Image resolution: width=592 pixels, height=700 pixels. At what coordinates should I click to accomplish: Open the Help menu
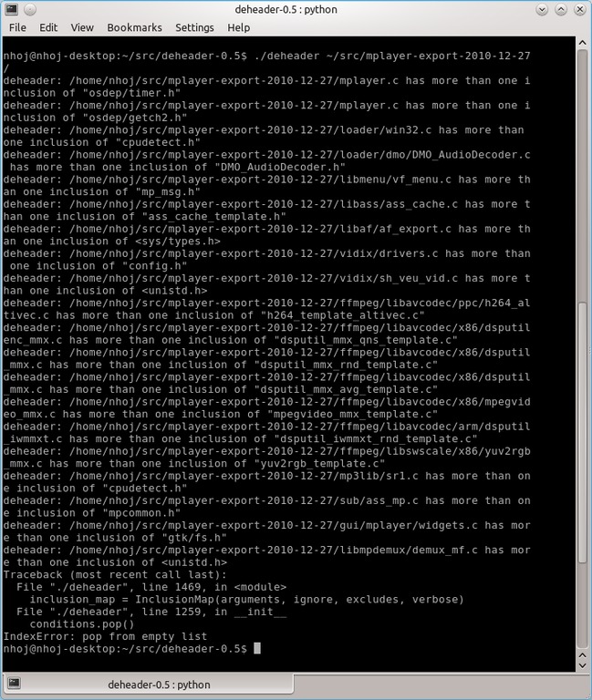pos(239,27)
